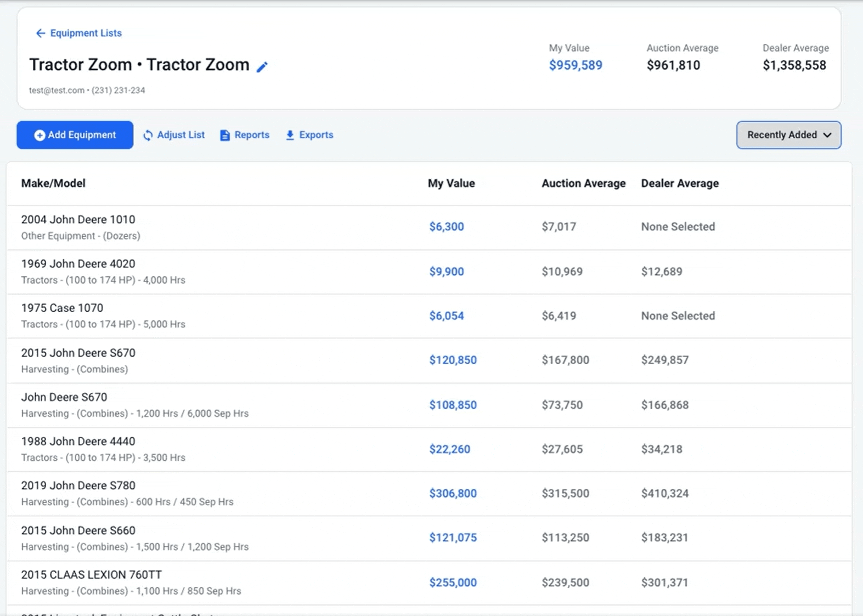Click the download icon for Exports
The width and height of the screenshot is (863, 616).
(290, 135)
